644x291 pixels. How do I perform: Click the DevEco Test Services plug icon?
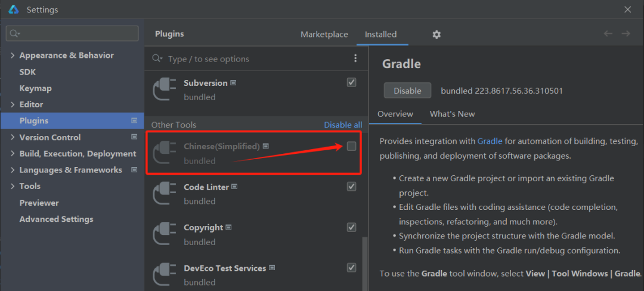coord(164,274)
